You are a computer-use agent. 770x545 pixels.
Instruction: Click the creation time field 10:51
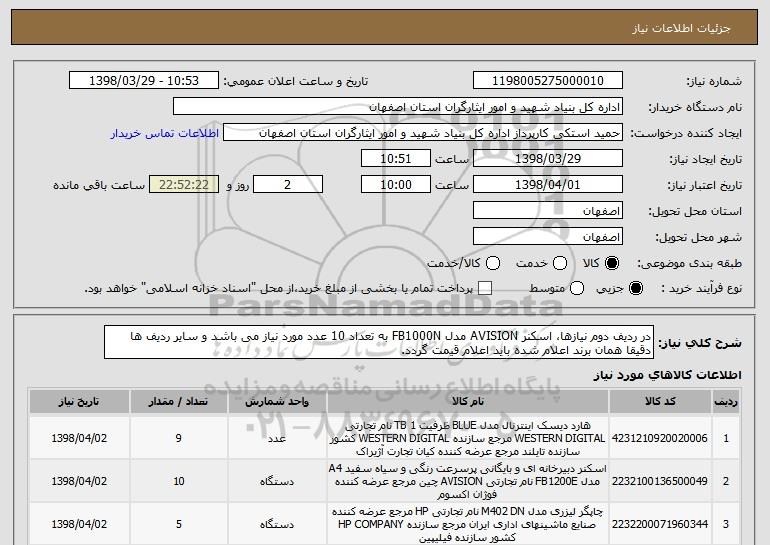pos(396,159)
